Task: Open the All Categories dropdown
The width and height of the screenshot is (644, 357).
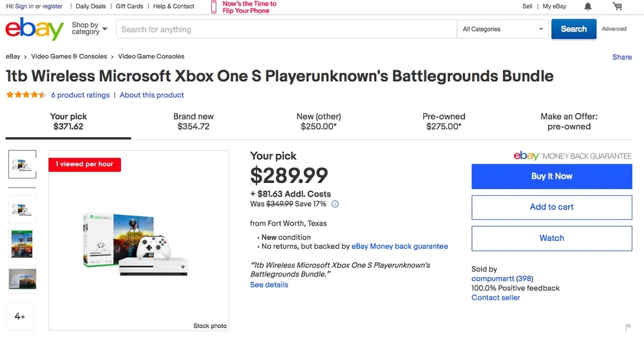Action: tap(503, 29)
